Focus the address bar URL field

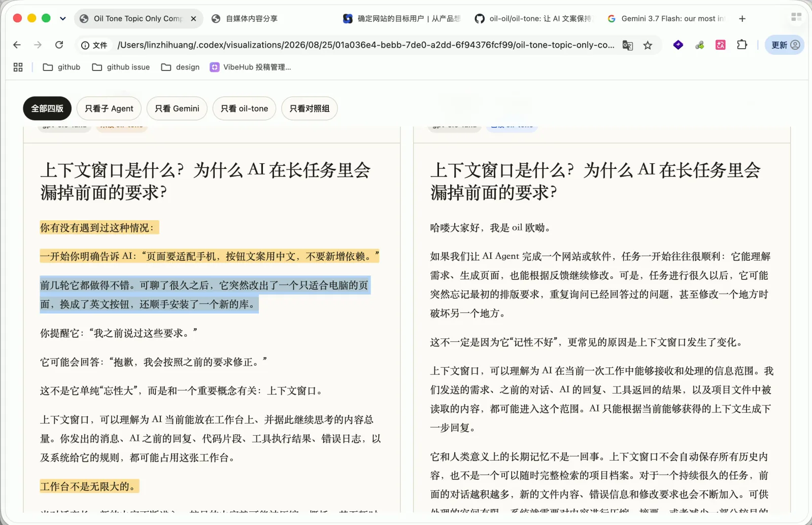[365, 45]
